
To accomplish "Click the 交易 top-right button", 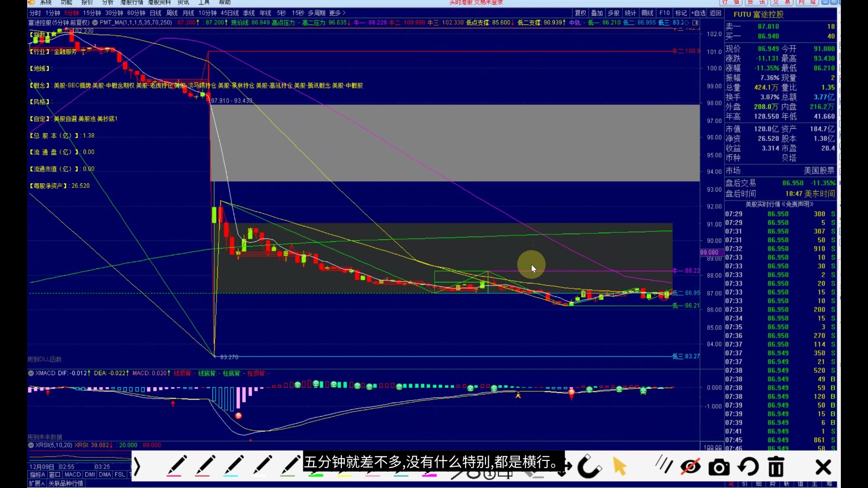I will (x=782, y=2).
